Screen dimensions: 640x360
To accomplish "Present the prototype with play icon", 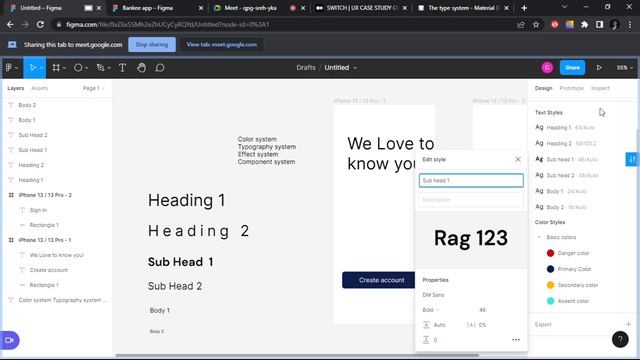I will pos(599,68).
